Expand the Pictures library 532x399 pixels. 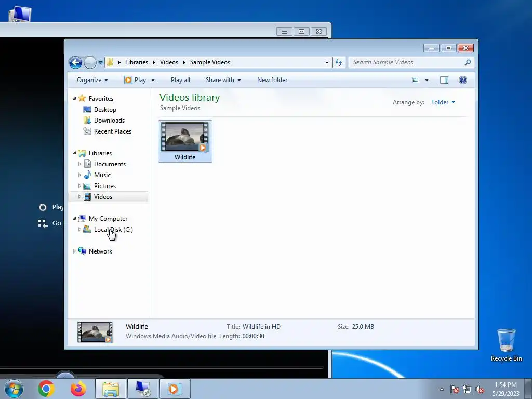(x=79, y=186)
